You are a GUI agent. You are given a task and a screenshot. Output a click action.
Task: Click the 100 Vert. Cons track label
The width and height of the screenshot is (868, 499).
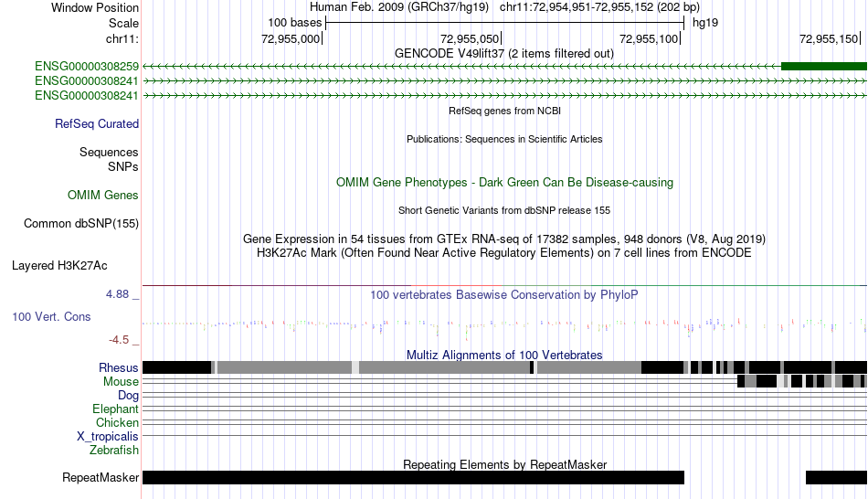(x=51, y=317)
